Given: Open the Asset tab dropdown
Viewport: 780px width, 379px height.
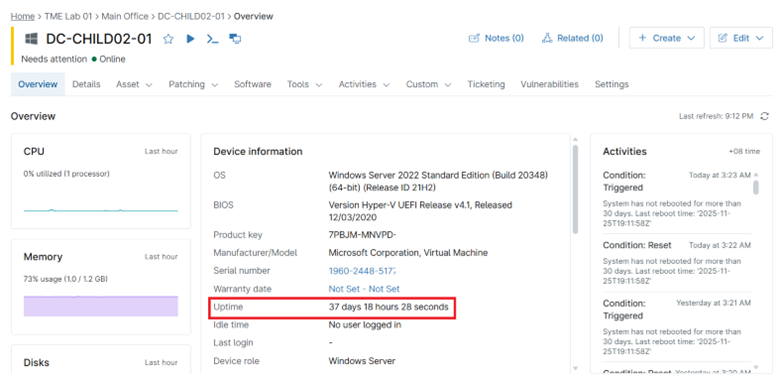Looking at the screenshot, I should (134, 84).
